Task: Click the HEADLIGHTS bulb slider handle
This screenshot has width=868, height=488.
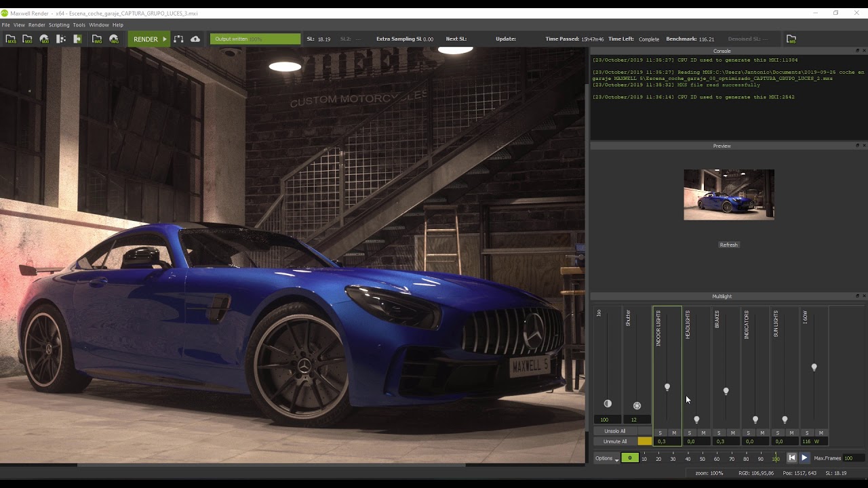Action: [696, 420]
